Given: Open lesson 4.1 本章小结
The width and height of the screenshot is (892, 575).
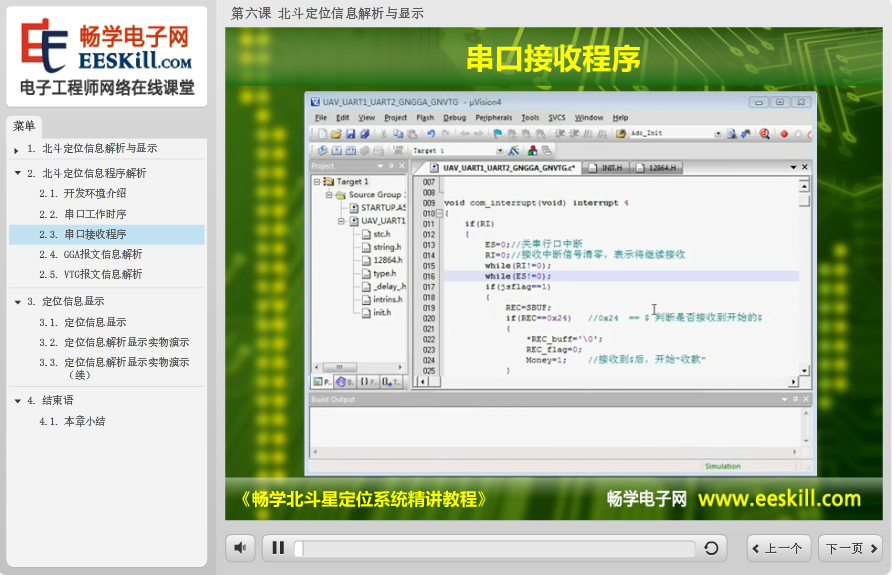Looking at the screenshot, I should coord(72,421).
